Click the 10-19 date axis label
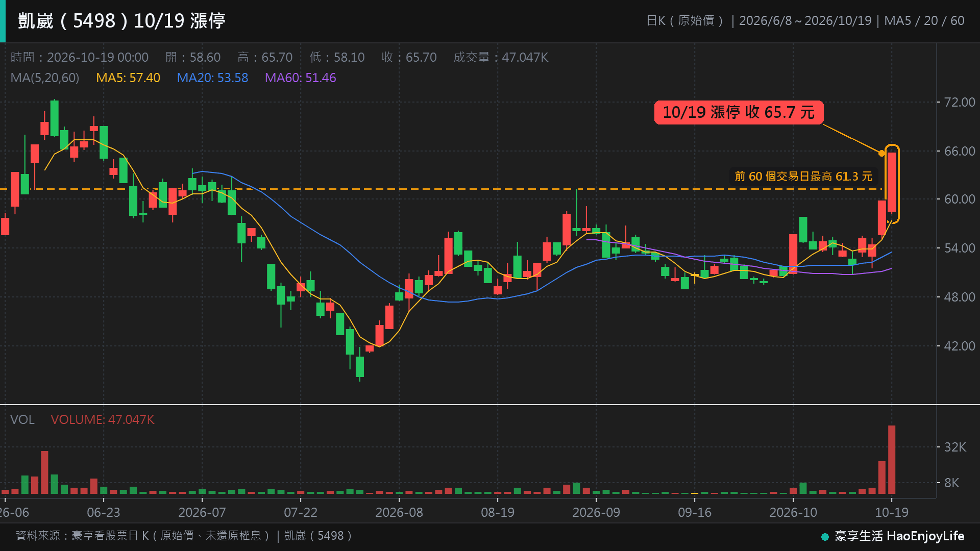980x551 pixels. point(892,512)
